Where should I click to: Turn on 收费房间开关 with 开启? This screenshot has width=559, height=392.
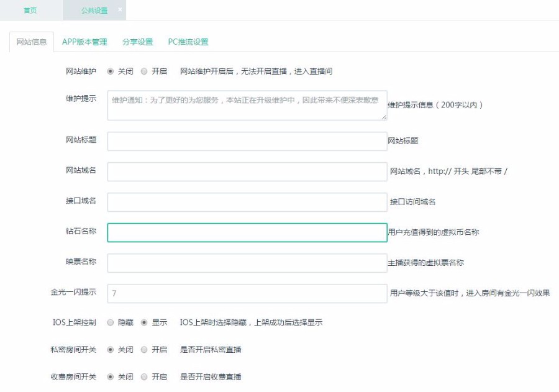click(x=145, y=377)
